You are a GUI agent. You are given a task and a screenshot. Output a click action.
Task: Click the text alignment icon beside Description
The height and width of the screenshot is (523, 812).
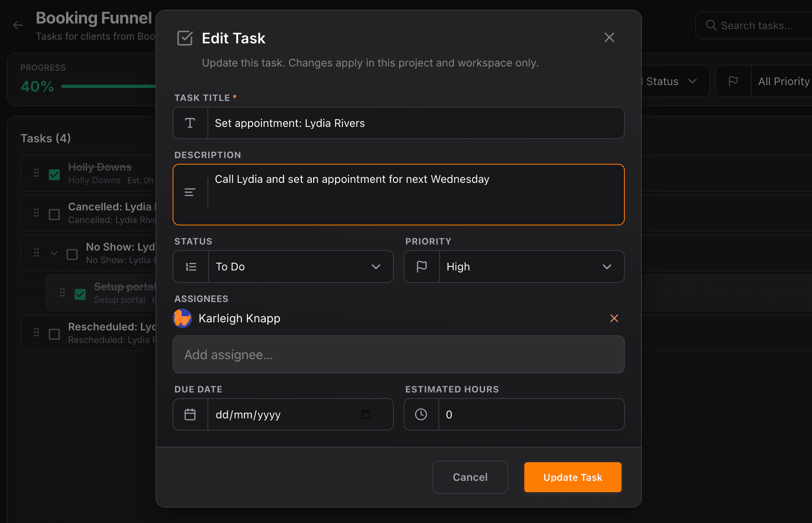click(189, 192)
